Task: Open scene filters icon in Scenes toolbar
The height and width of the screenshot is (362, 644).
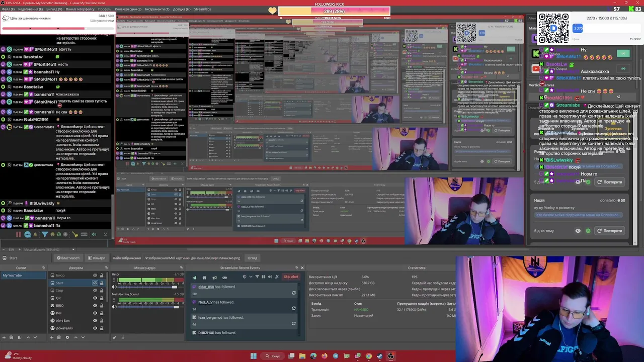Action: click(x=20, y=337)
